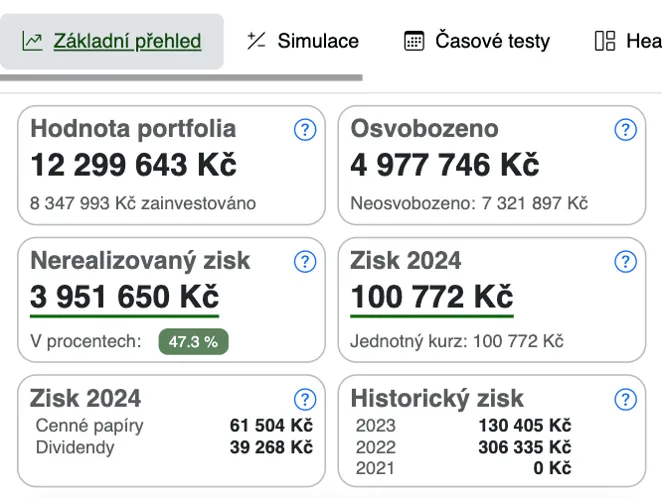662x498 pixels.
Task: Click the 2023 historic profit row
Action: click(x=463, y=425)
